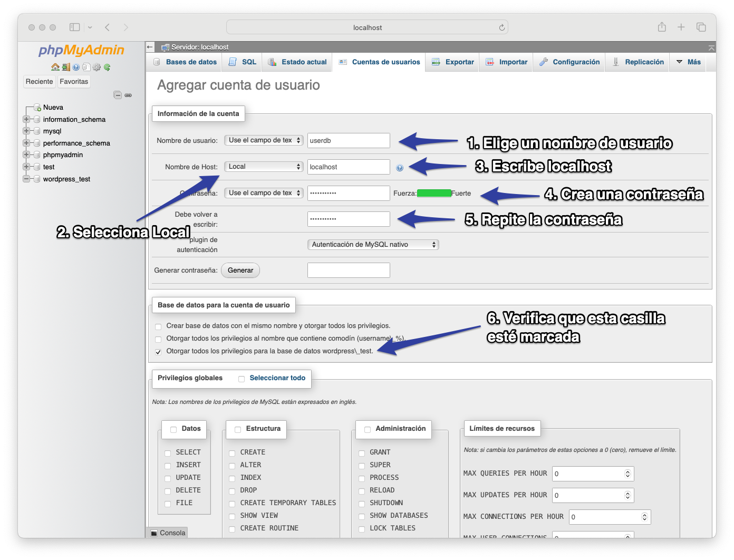Expand the information_schema database tree node
Screen dimensions: 734x560
point(26,120)
